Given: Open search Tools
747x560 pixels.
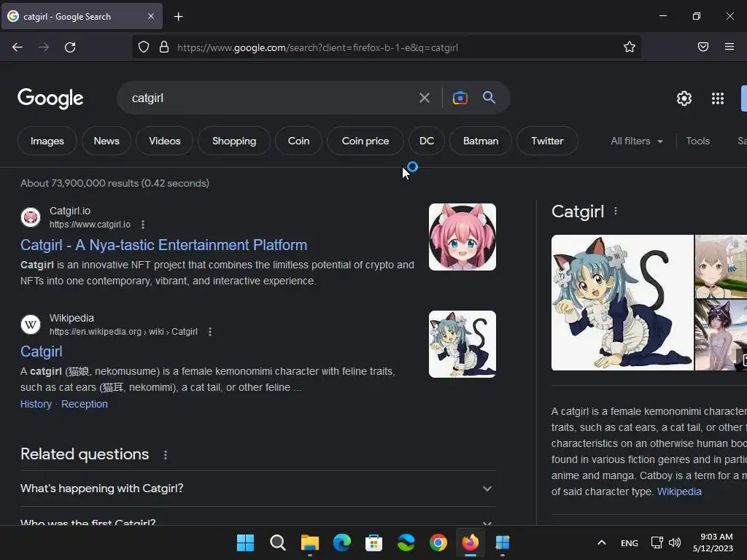Looking at the screenshot, I should 697,141.
